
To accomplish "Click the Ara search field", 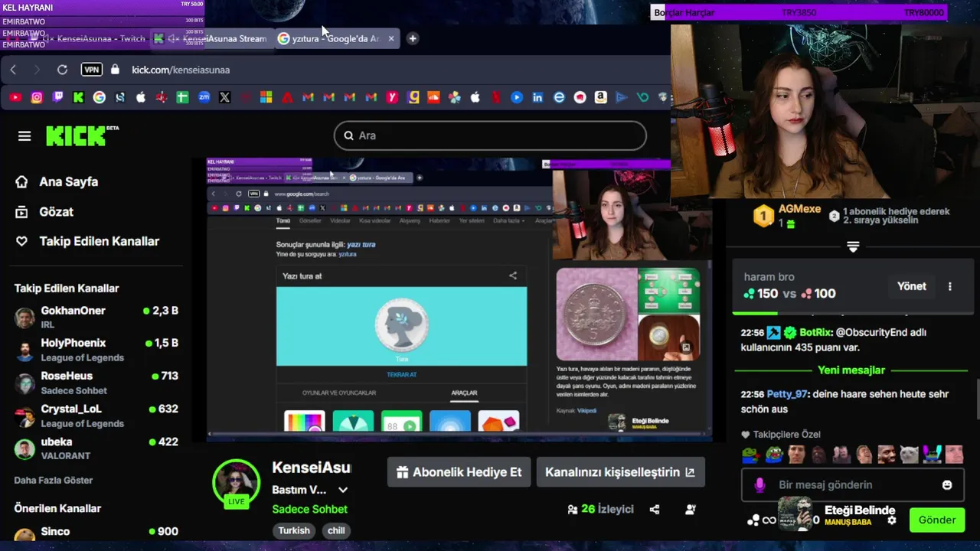I will [490, 135].
